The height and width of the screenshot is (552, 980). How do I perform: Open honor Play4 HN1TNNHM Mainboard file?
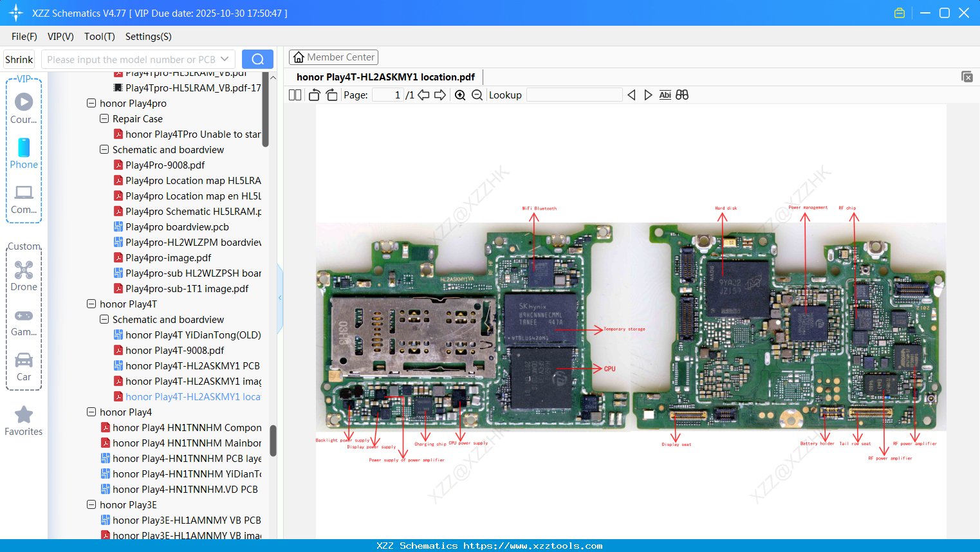tap(181, 443)
